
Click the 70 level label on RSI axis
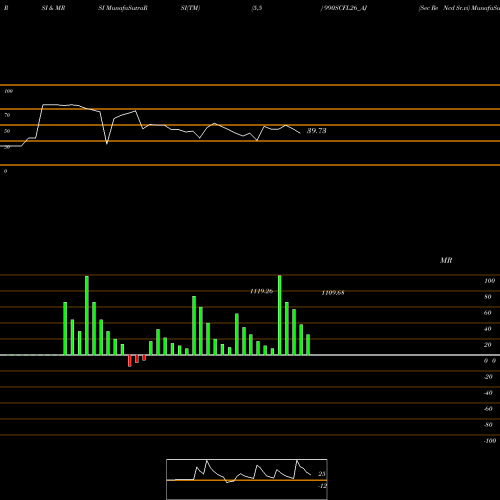pyautogui.click(x=7, y=115)
